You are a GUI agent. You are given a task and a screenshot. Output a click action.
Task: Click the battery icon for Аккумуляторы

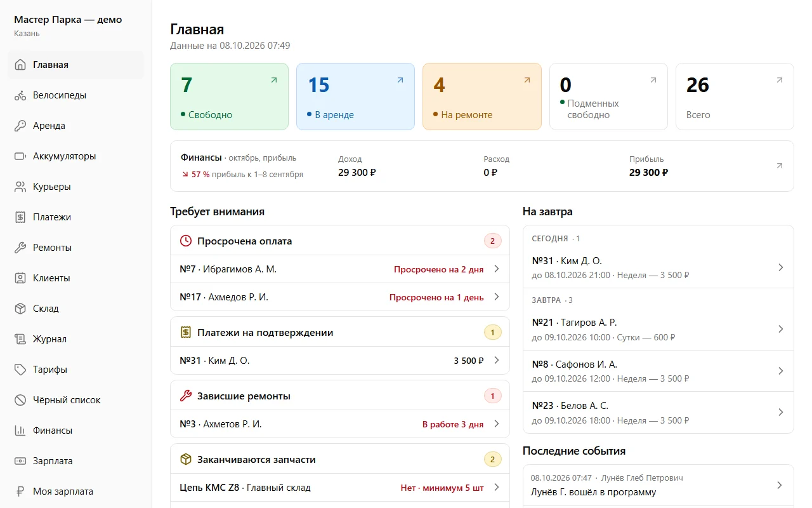tap(20, 156)
